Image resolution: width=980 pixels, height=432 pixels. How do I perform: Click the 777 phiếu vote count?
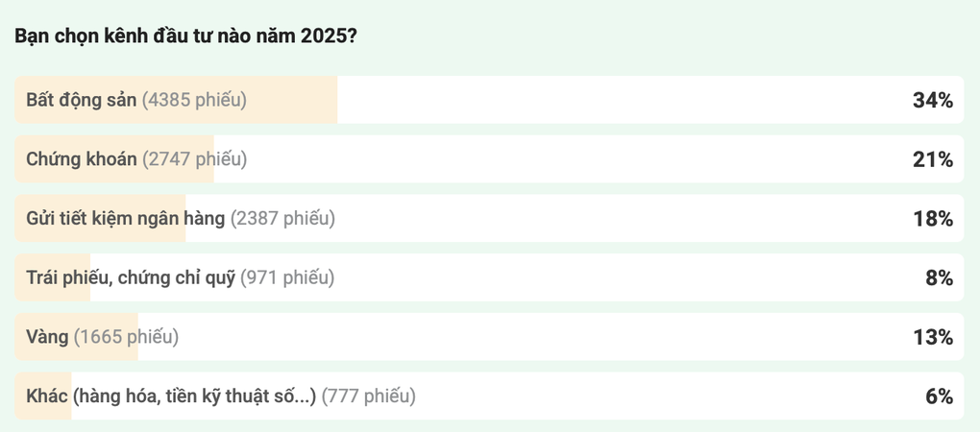click(x=368, y=396)
